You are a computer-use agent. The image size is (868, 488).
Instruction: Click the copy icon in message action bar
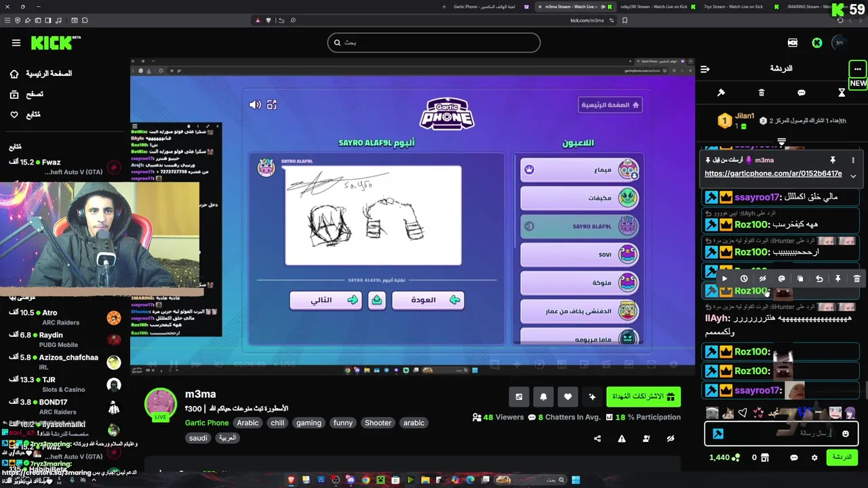pos(800,279)
